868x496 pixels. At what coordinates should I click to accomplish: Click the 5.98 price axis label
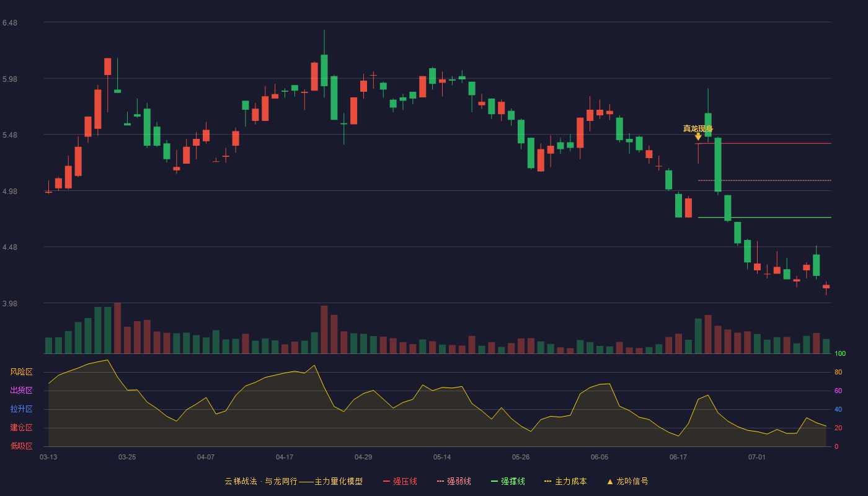tap(9, 79)
